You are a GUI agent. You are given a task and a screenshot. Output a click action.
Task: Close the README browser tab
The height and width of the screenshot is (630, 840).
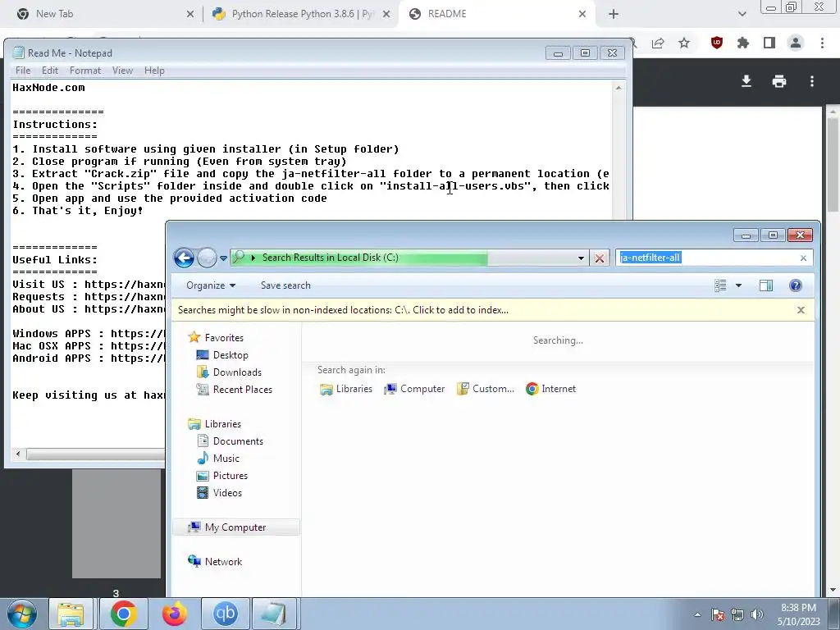(582, 15)
